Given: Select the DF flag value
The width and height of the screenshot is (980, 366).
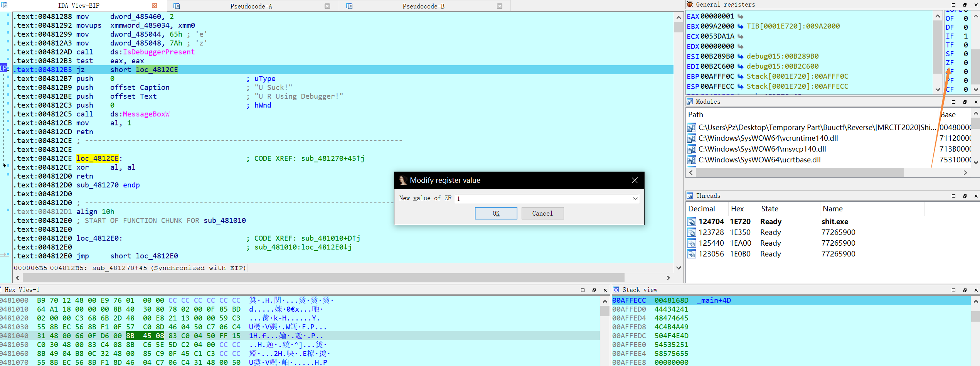Looking at the screenshot, I should pos(966,27).
